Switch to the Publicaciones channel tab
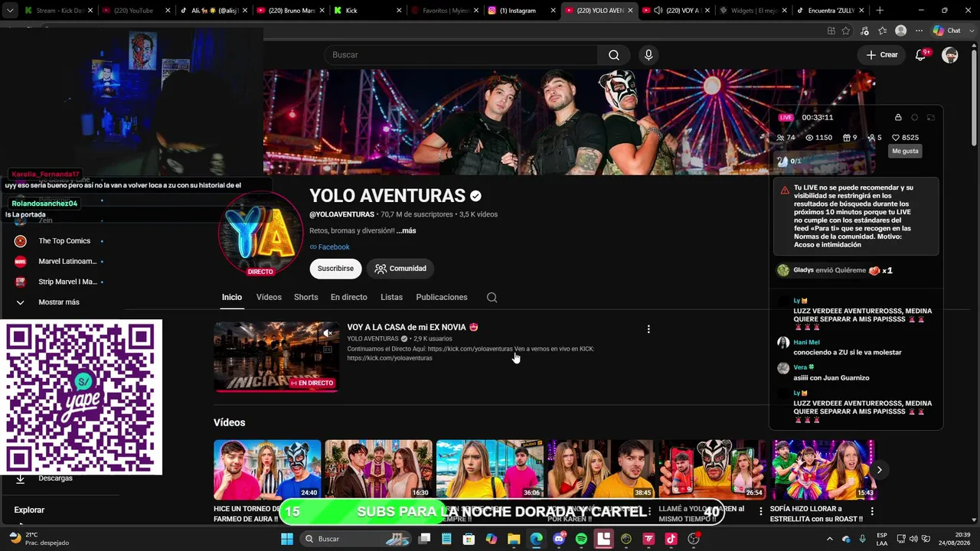The height and width of the screenshot is (551, 980). 442,298
